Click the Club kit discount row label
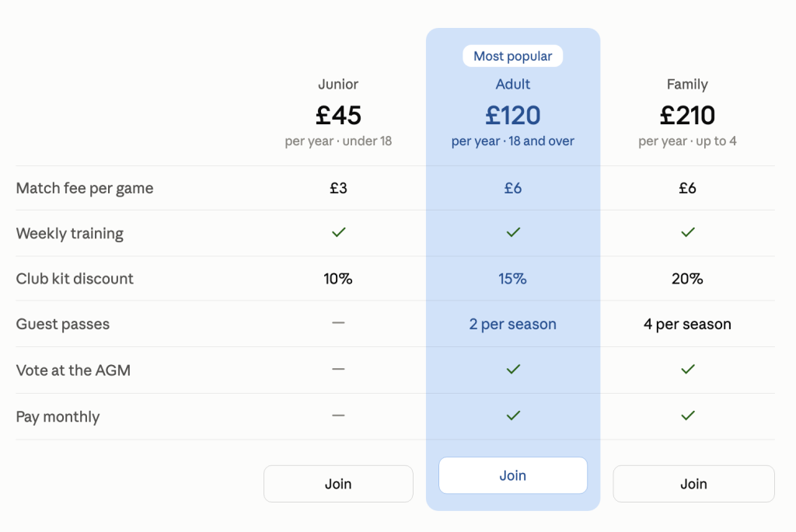The height and width of the screenshot is (532, 796). point(75,278)
